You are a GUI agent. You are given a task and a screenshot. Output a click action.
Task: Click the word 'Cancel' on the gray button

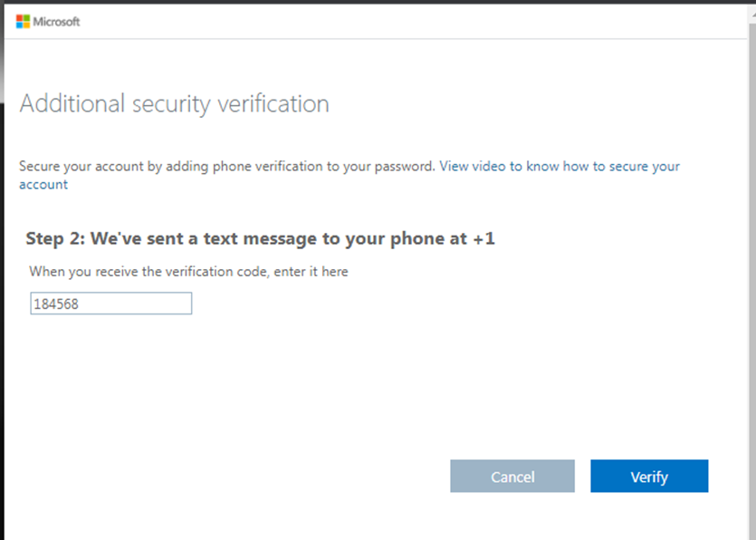[x=512, y=477]
